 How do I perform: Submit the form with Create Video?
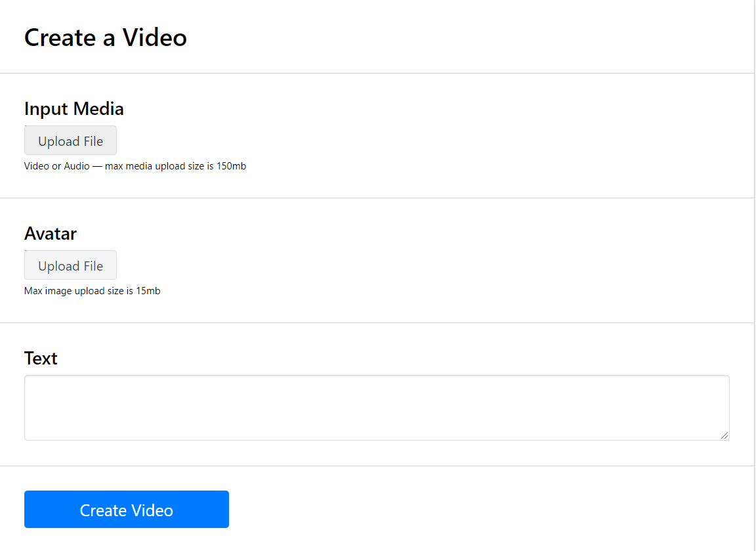click(126, 510)
